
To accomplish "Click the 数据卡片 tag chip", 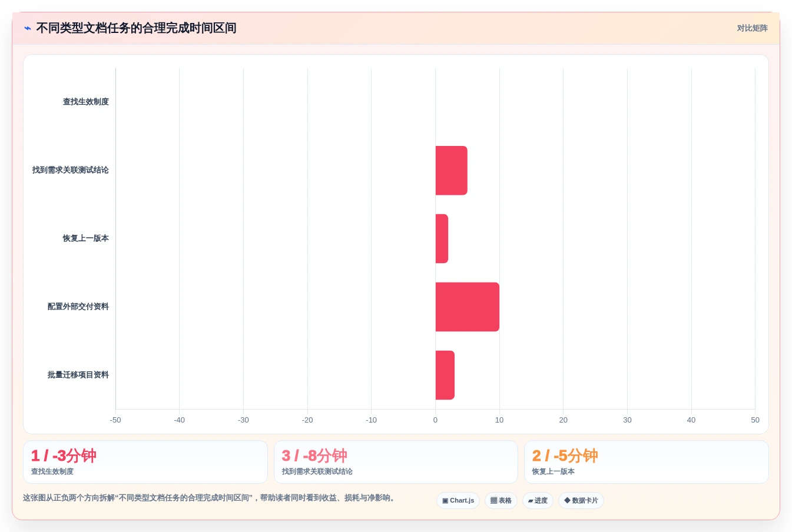I will click(x=581, y=501).
